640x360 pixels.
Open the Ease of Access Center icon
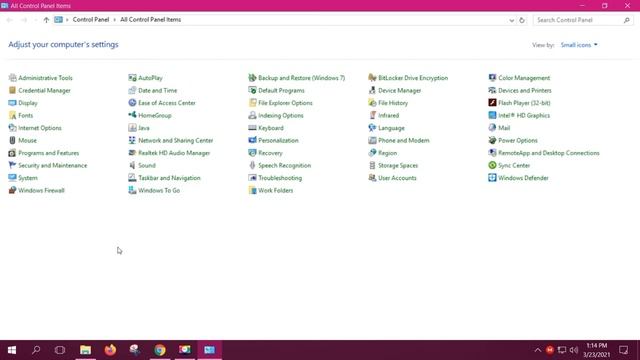[132, 103]
